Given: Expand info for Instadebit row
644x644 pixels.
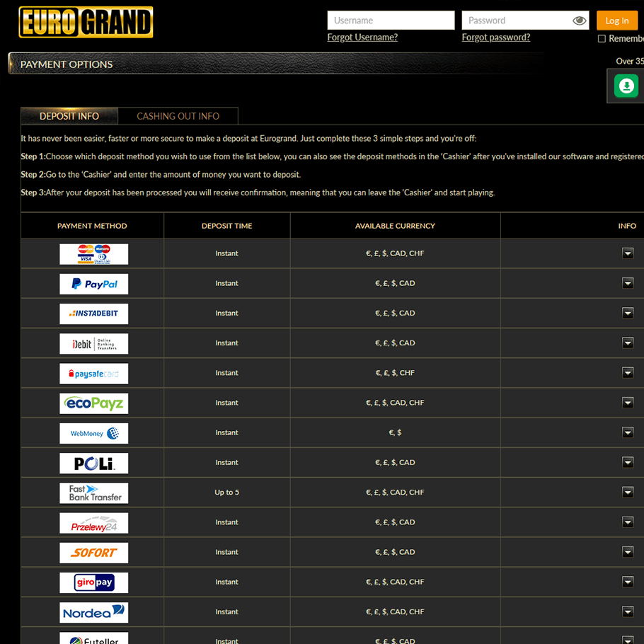Looking at the screenshot, I should (628, 313).
